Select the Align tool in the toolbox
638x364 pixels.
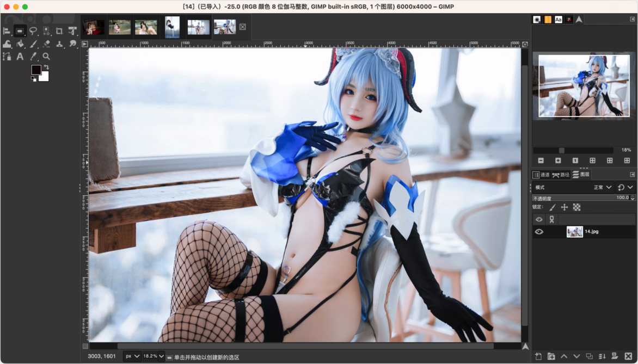[7, 31]
